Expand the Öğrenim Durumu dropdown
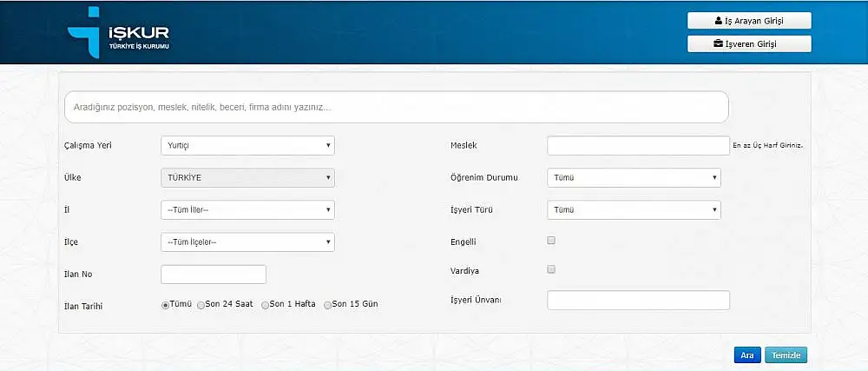This screenshot has height=371, width=868. (x=634, y=177)
